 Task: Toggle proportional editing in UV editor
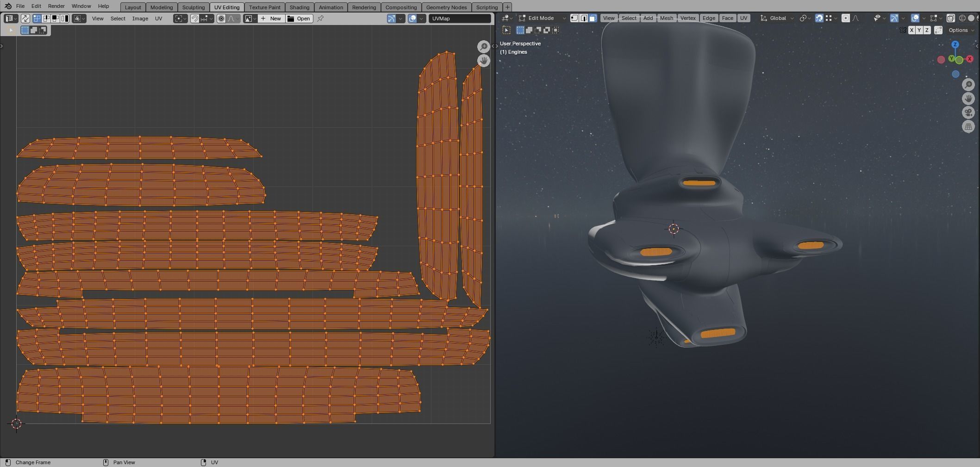(221, 19)
